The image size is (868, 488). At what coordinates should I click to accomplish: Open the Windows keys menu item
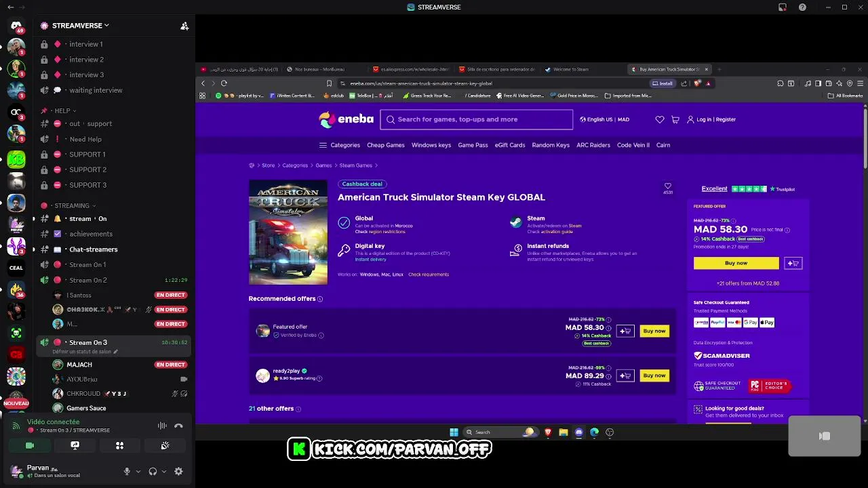pyautogui.click(x=431, y=145)
